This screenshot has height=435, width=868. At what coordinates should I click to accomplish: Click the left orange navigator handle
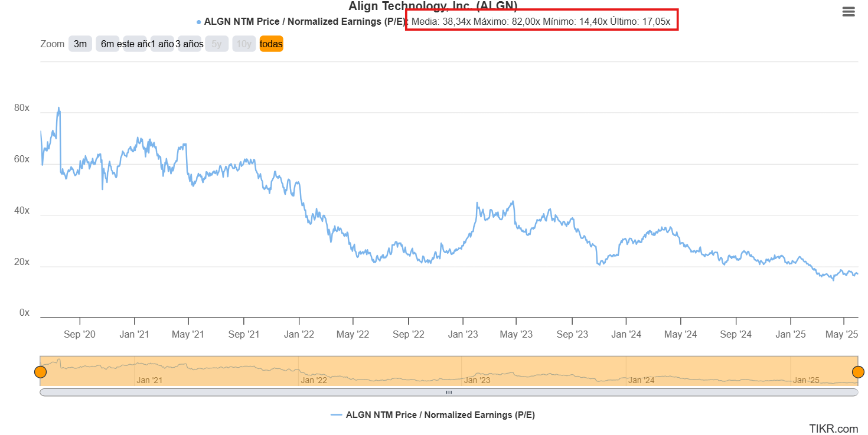(x=40, y=372)
